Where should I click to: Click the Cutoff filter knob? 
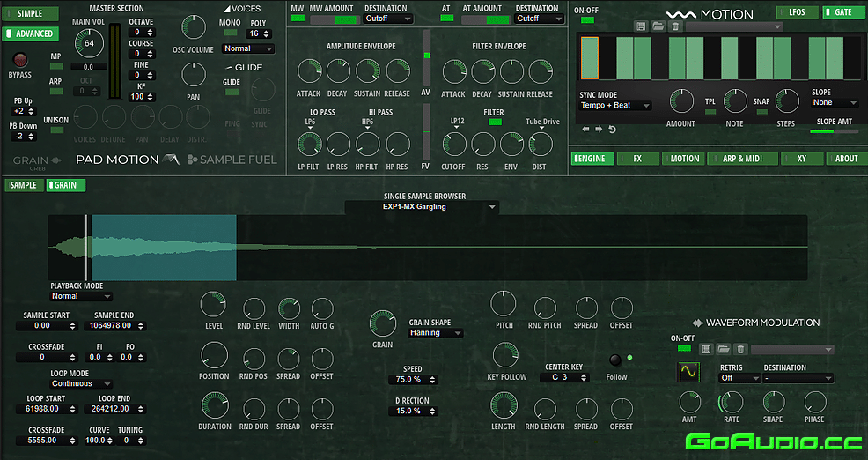[x=454, y=145]
